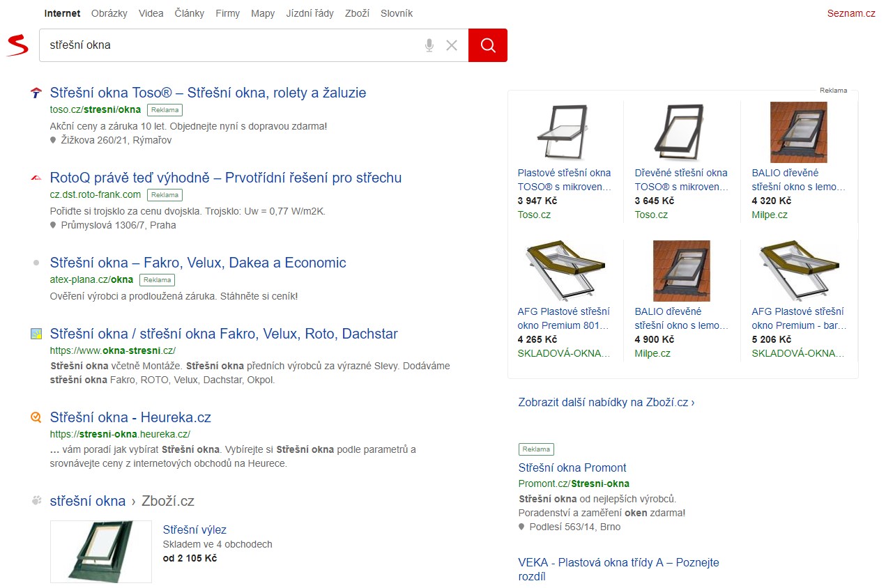
Task: Click Toso.cz shop under 3 947 Kč
Action: click(x=534, y=215)
